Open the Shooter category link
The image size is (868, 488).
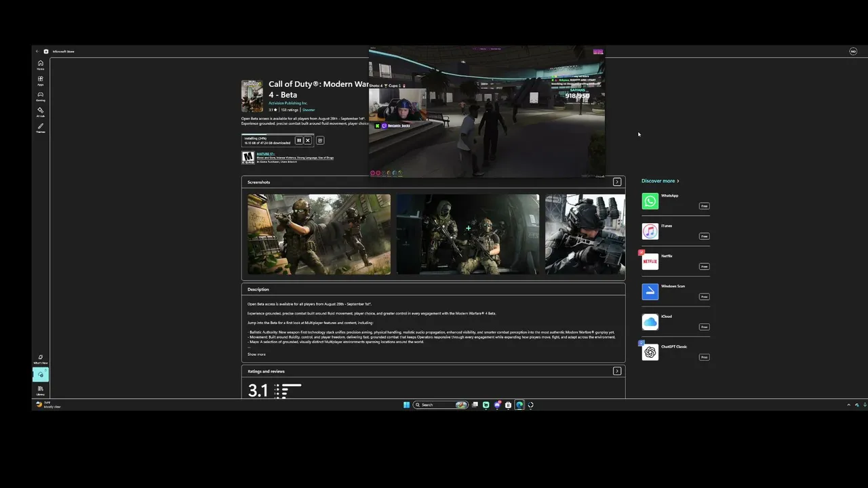coord(309,110)
